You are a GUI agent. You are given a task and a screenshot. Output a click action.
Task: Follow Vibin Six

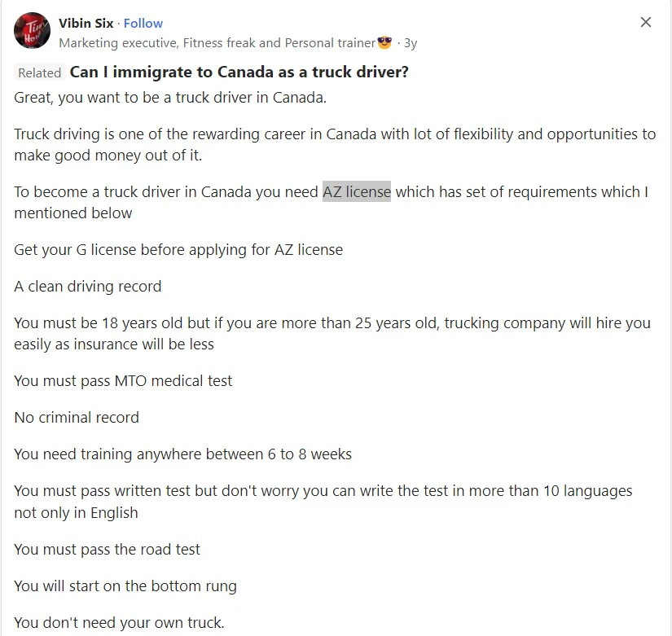tap(143, 23)
